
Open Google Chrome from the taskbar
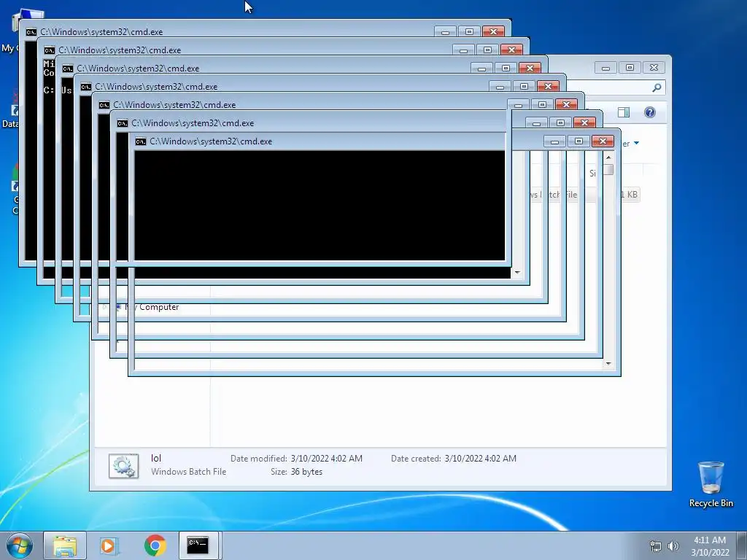(155, 545)
